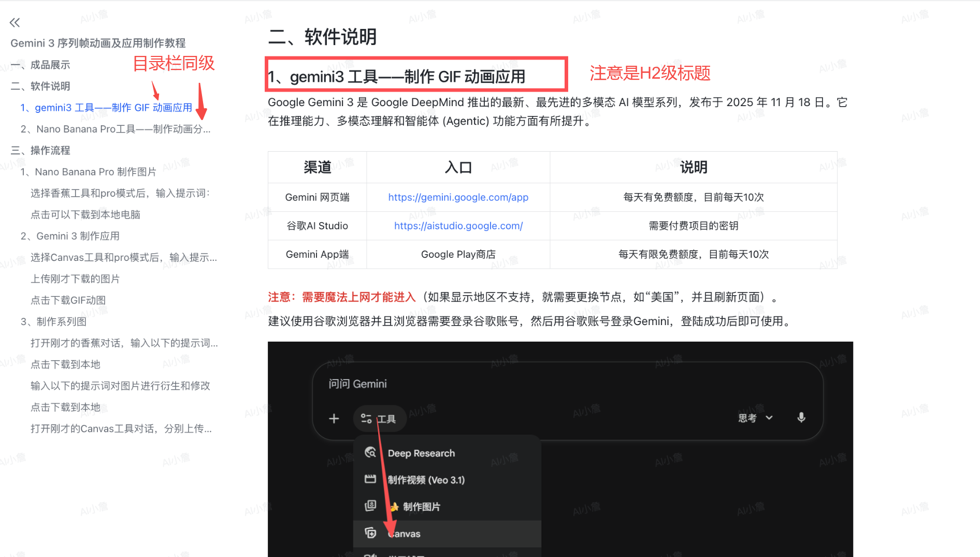Go to outline item 打开刚才的Canvas工具对话

tap(121, 429)
